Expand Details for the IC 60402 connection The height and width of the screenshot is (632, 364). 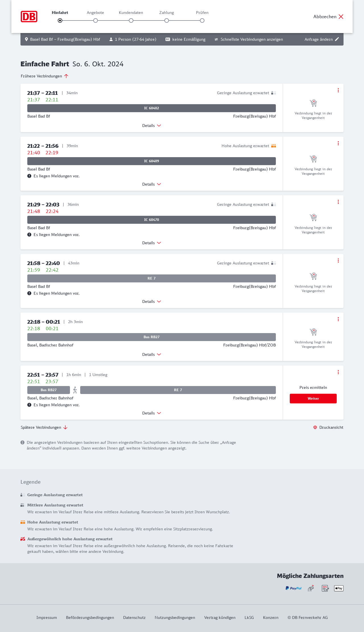[151, 126]
